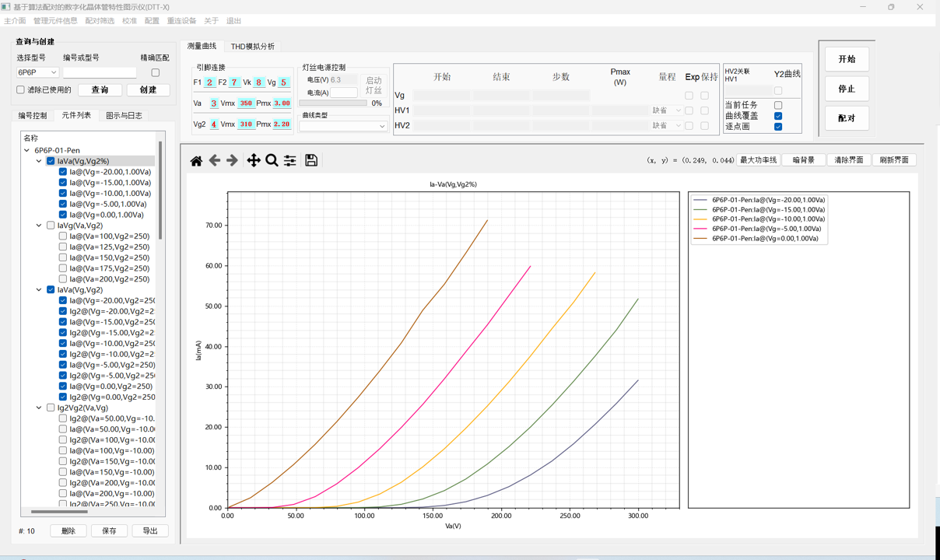Click the forward arrow in plot toolbar
The image size is (940, 560).
pyautogui.click(x=232, y=160)
